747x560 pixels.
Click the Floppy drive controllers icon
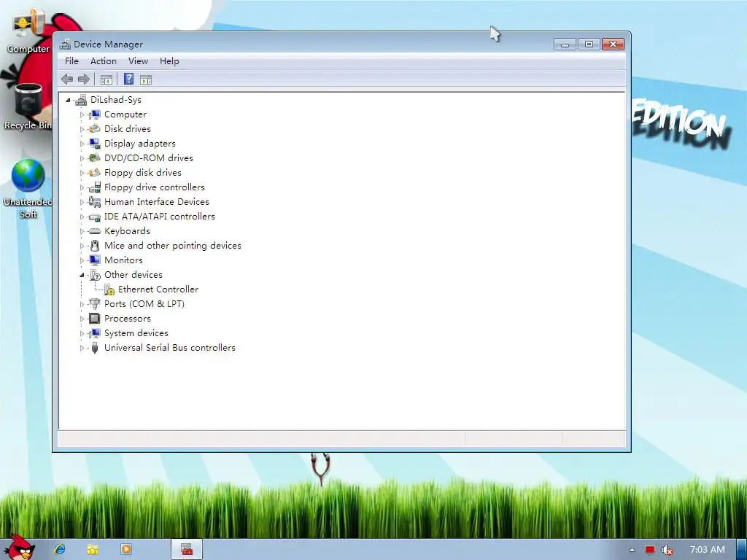point(95,187)
